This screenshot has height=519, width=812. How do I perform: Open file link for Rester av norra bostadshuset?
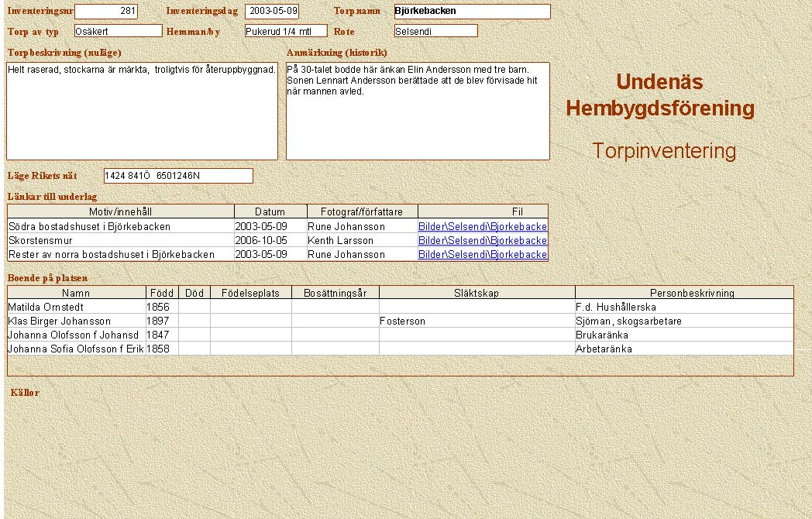coord(482,255)
